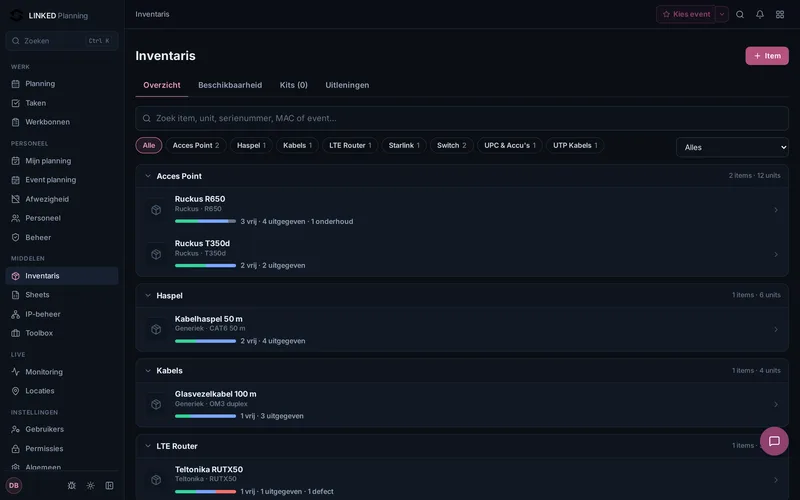The image size is (800, 500).
Task: Filter by Acces Point chip
Action: [x=196, y=145]
